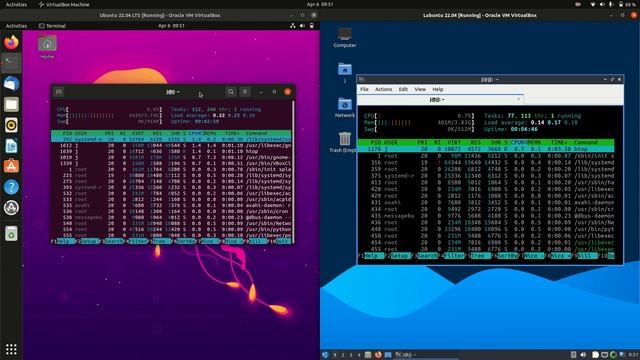Switch to workspace 2 in the Lubuntu panel
This screenshot has width=640, height=360.
click(343, 355)
